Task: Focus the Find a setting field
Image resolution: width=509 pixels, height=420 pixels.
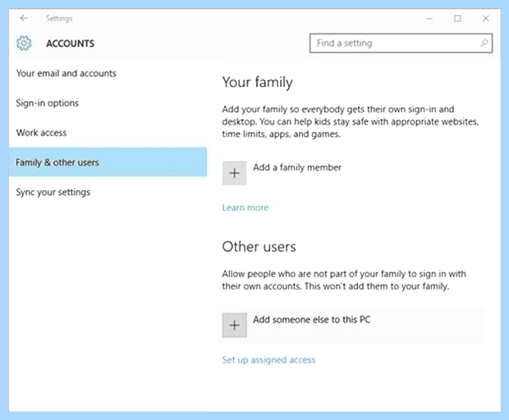Action: [x=401, y=43]
